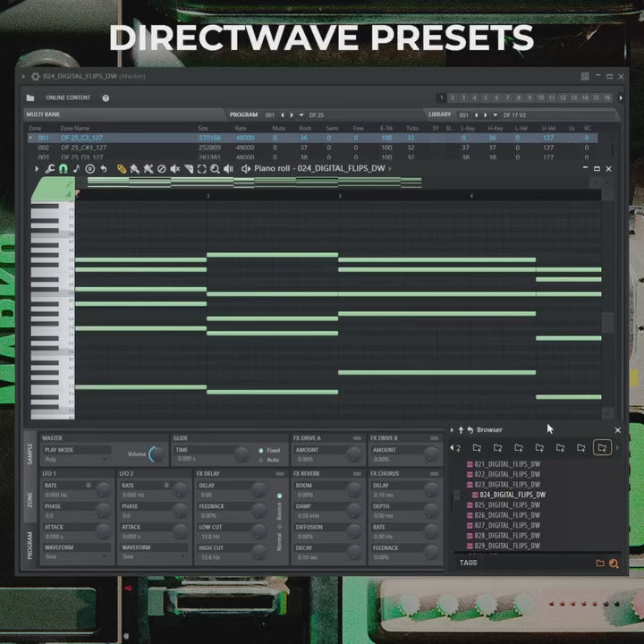Viewport: 644px width, 644px height.
Task: Open the LFO 1 waveform Sine dropdown
Action: coord(76,556)
